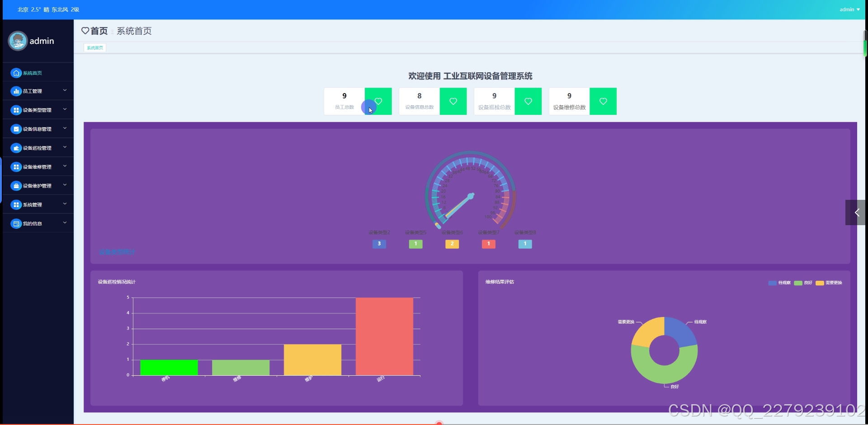Toggle 需要更换 legend swatch in pie chart

tap(820, 283)
